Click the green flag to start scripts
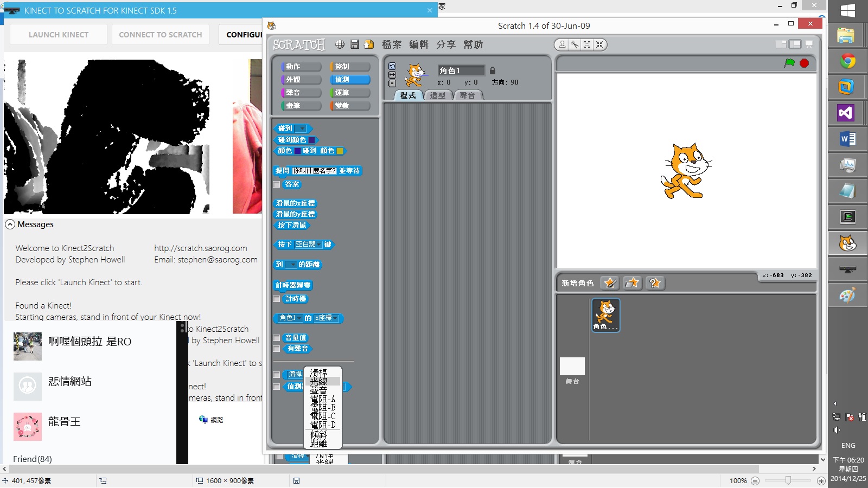The height and width of the screenshot is (488, 868). [789, 63]
